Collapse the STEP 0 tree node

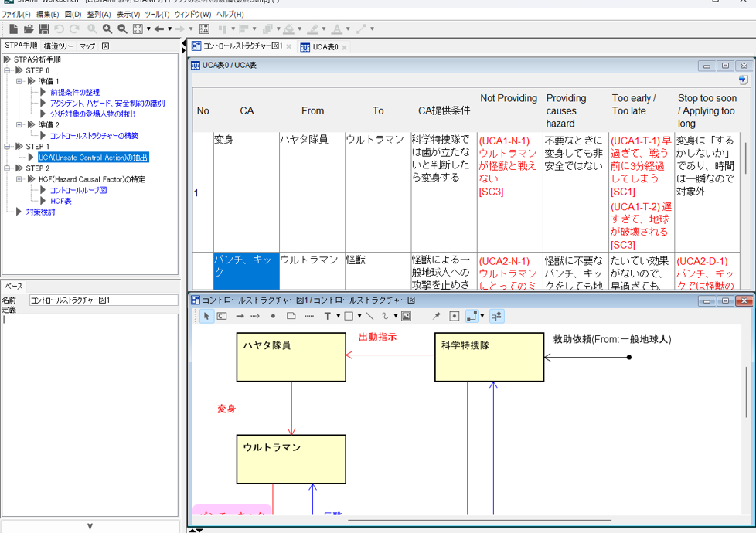7,70
